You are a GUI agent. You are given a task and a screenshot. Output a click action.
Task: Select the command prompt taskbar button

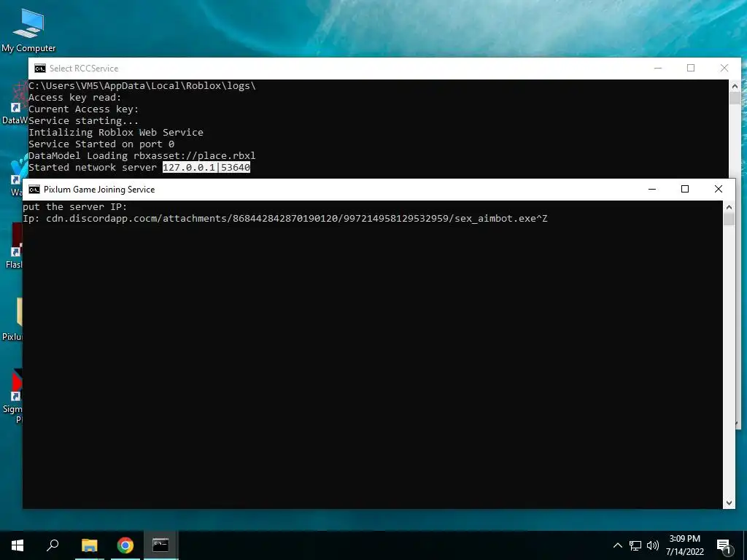160,545
